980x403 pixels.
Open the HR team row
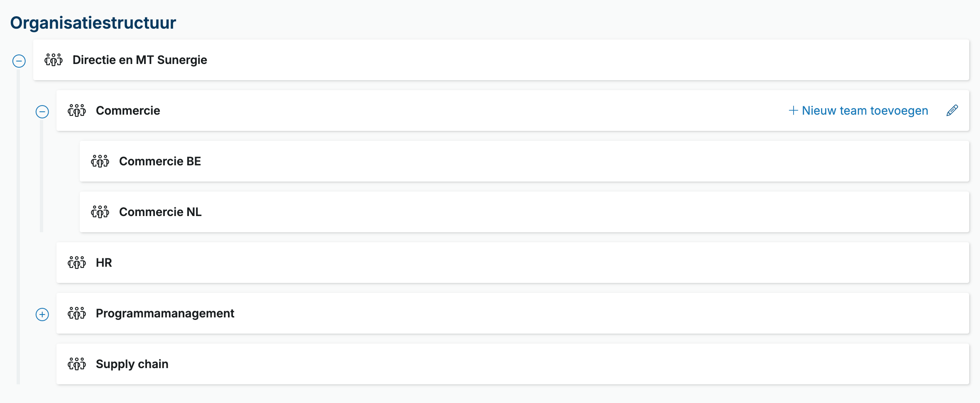point(513,263)
